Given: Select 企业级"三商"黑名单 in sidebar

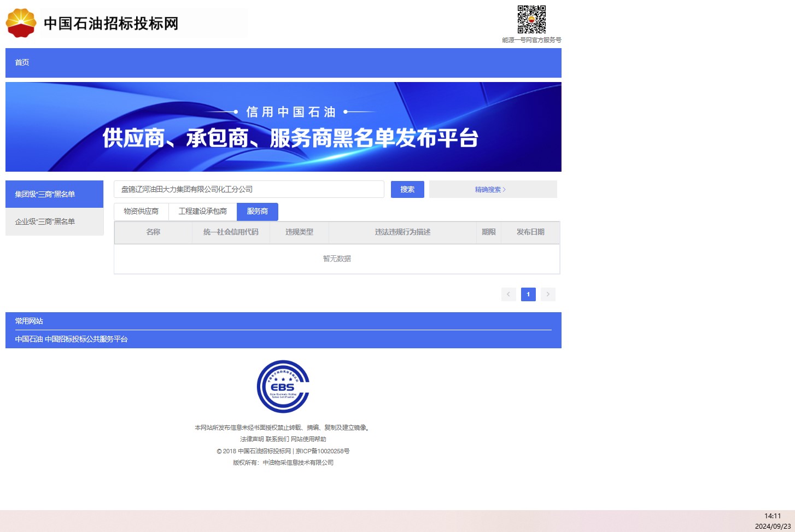Looking at the screenshot, I should click(x=55, y=221).
